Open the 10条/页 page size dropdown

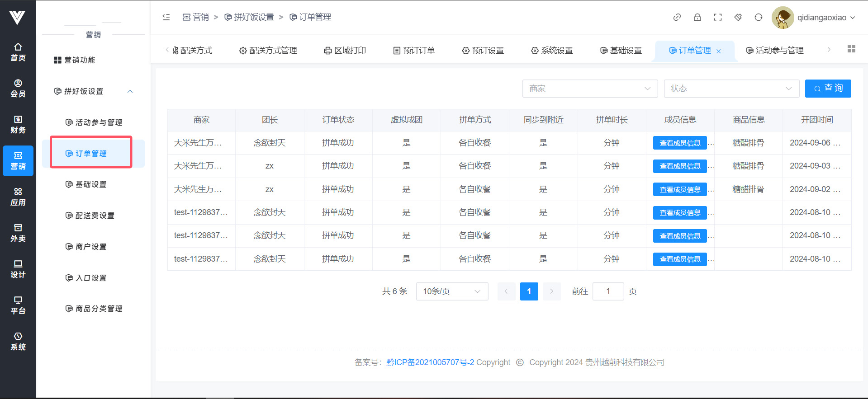tap(451, 291)
